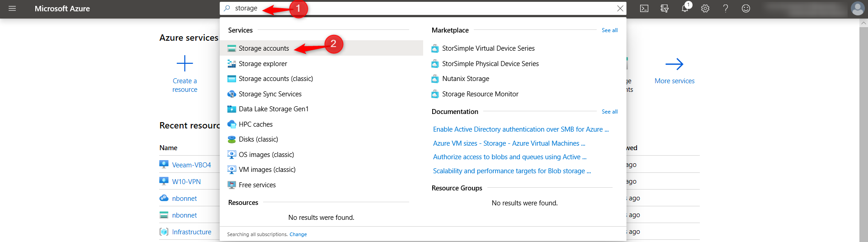Select Storage explorer in search results
The height and width of the screenshot is (242, 868).
pyautogui.click(x=263, y=64)
